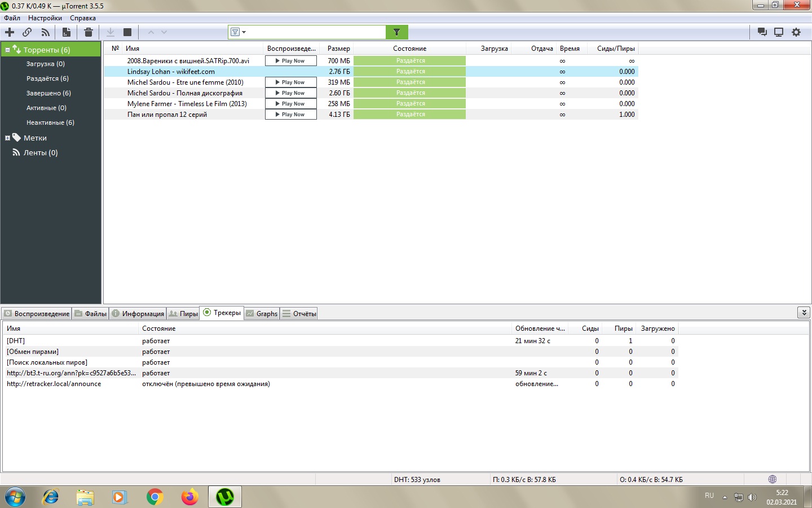Open the search filter dropdown arrow
This screenshot has width=812, height=508.
tap(244, 32)
